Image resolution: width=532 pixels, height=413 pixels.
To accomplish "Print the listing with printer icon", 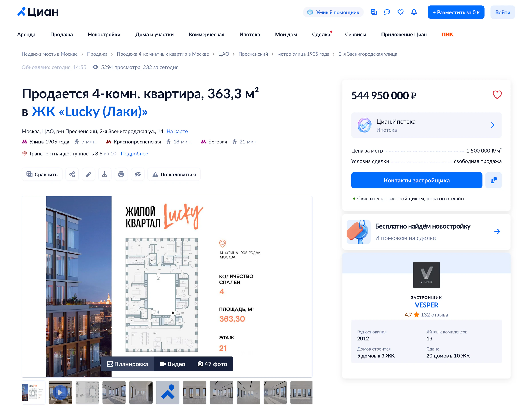I will pos(121,174).
